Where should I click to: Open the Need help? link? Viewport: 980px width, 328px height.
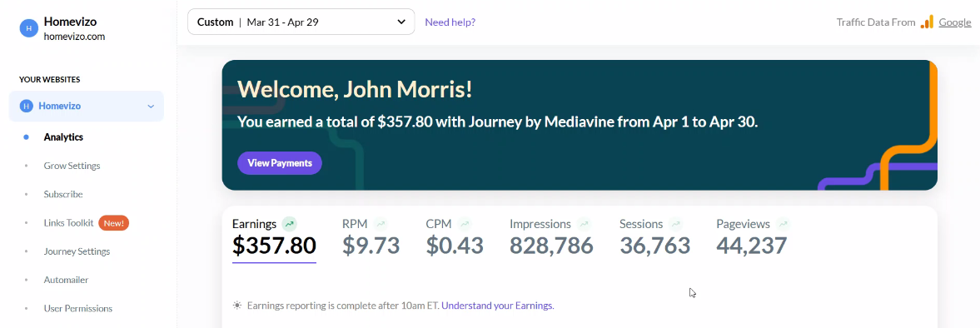450,22
